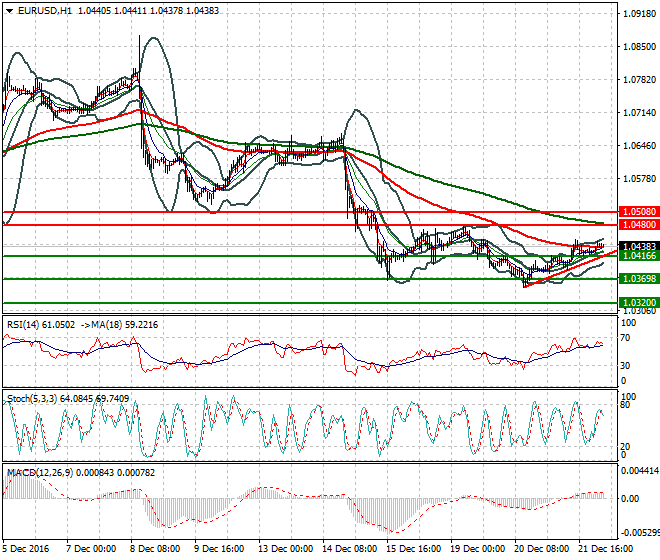Viewport: 660px width, 560px height.
Task: Click the RSI(14) indicator label
Action: tap(26, 324)
